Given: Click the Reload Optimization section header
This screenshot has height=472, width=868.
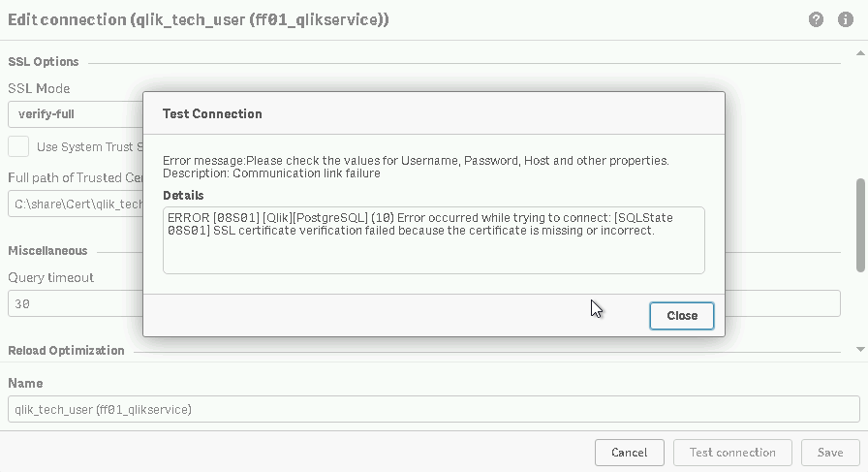Looking at the screenshot, I should [x=66, y=350].
